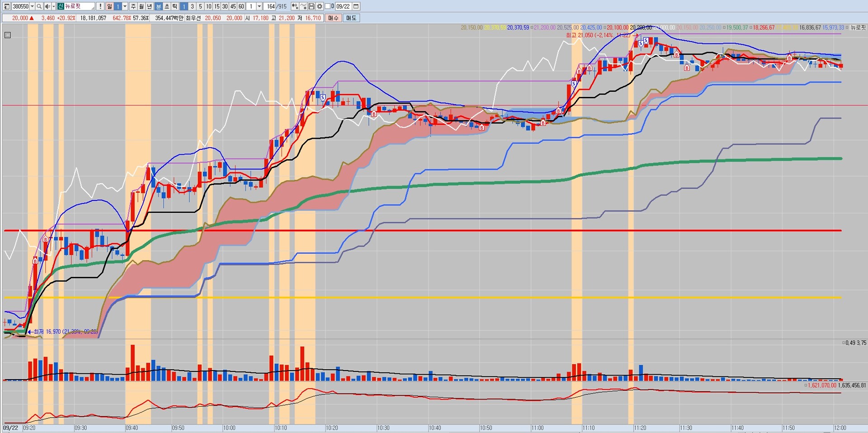Save the chart with the floppy disk icon
The width and height of the screenshot is (868, 433).
pyautogui.click(x=311, y=6)
